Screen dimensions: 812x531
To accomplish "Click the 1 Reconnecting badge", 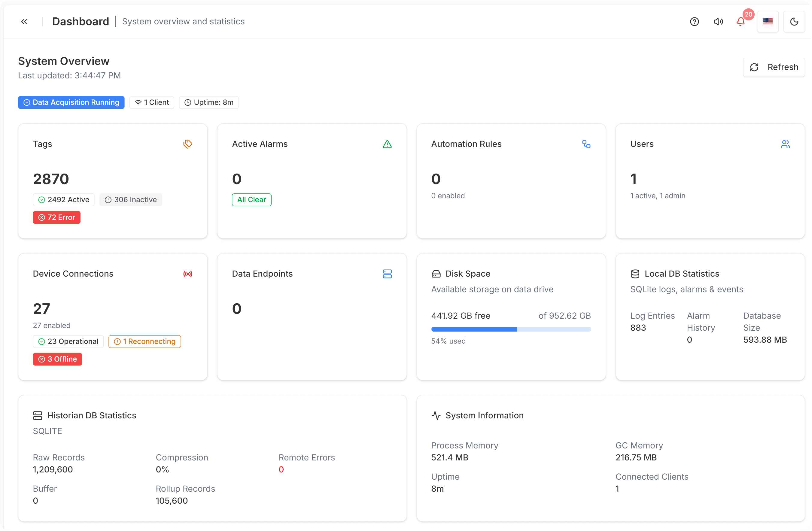I will tap(145, 341).
